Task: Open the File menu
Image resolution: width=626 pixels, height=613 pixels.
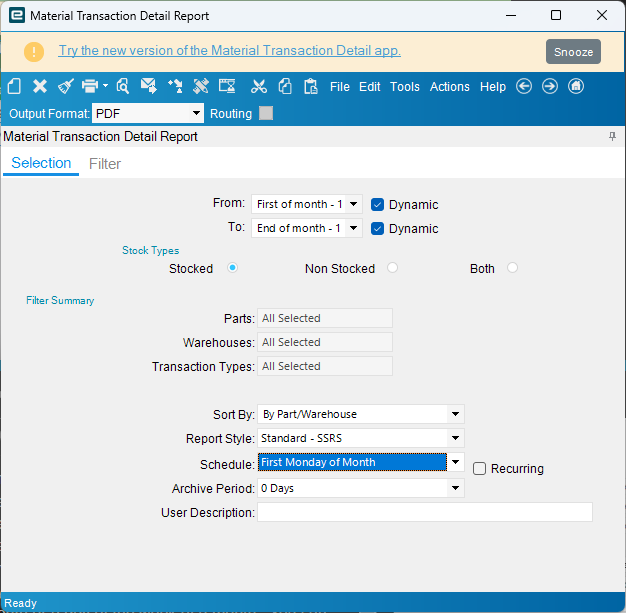Action: [x=340, y=87]
